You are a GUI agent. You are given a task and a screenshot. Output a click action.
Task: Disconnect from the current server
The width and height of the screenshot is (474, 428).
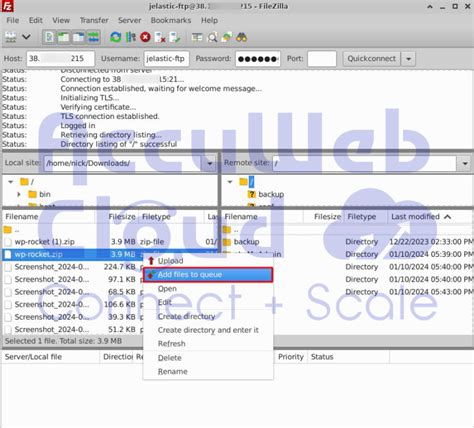click(x=160, y=37)
